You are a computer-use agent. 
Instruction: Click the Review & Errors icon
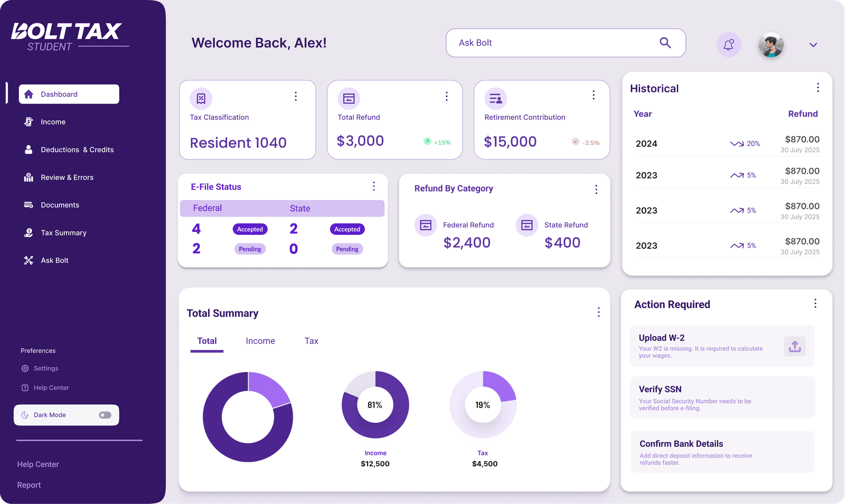[28, 177]
